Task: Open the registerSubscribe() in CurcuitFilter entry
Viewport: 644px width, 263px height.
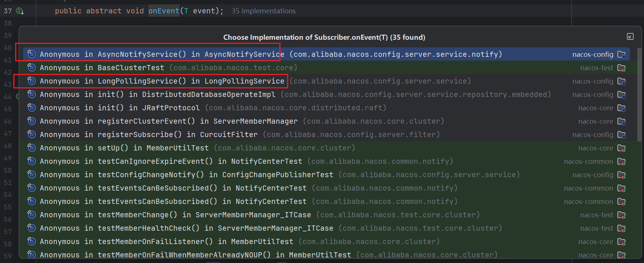Action: (148, 134)
